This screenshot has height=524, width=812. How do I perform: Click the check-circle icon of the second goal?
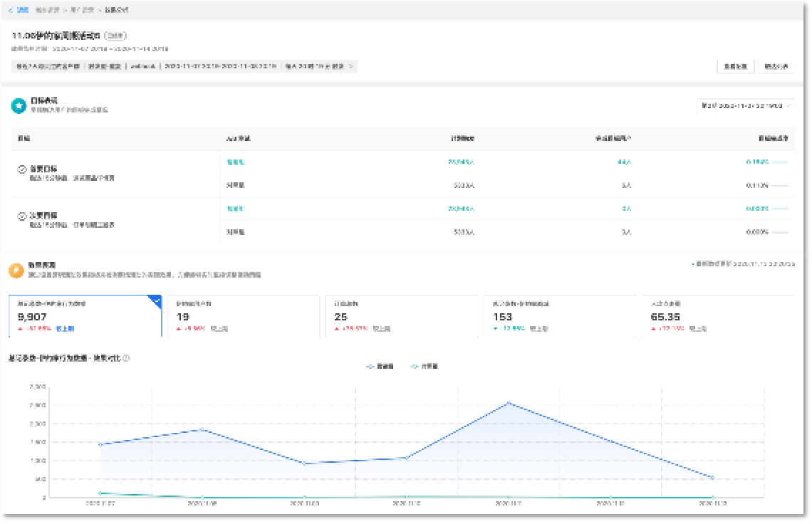[22, 216]
